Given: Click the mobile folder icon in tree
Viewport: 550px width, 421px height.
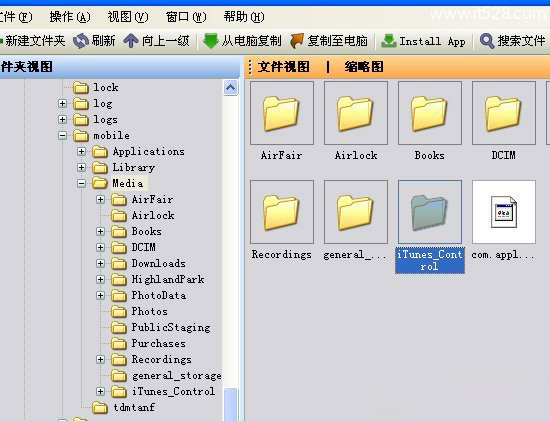Looking at the screenshot, I should (x=81, y=135).
